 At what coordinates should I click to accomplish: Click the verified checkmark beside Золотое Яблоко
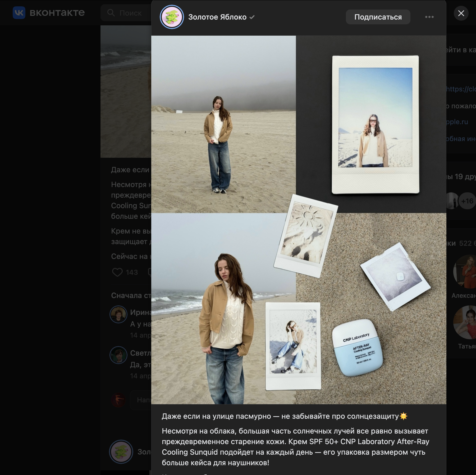pos(252,17)
